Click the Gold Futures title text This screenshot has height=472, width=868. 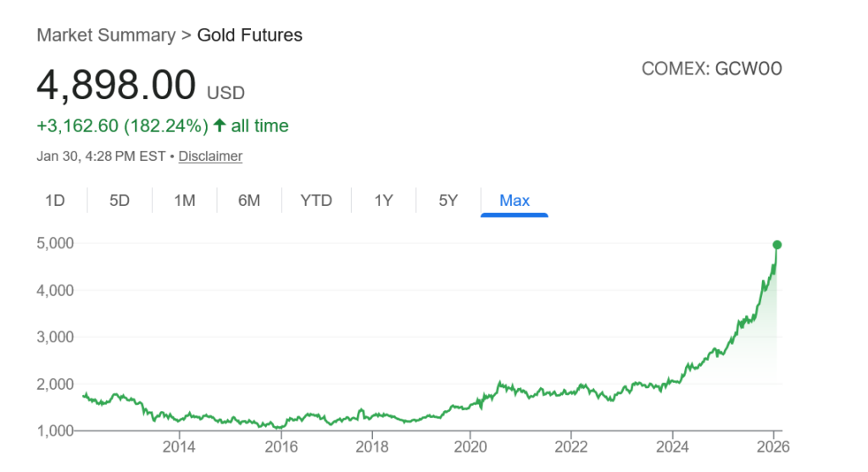[x=249, y=36]
